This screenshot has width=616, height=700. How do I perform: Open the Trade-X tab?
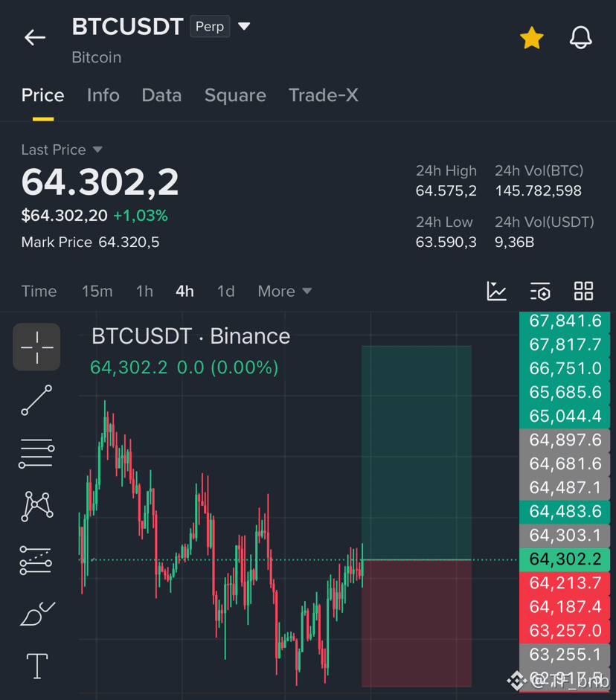click(x=324, y=95)
